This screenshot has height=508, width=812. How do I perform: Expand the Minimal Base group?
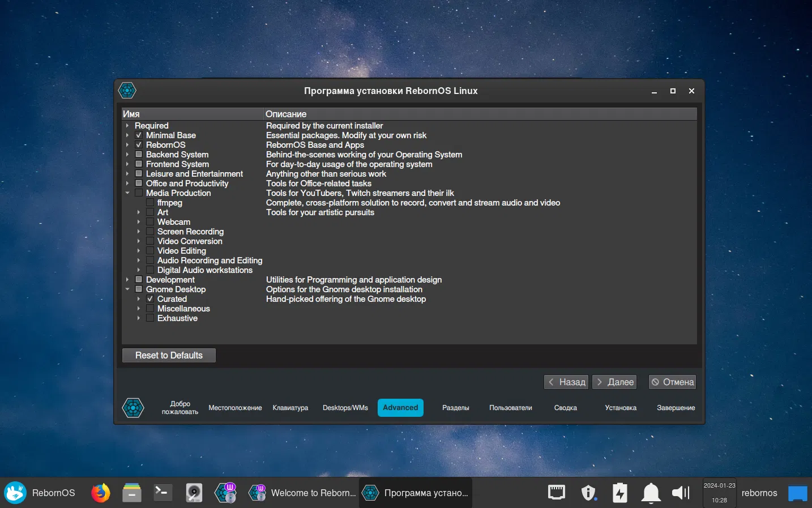click(x=127, y=135)
